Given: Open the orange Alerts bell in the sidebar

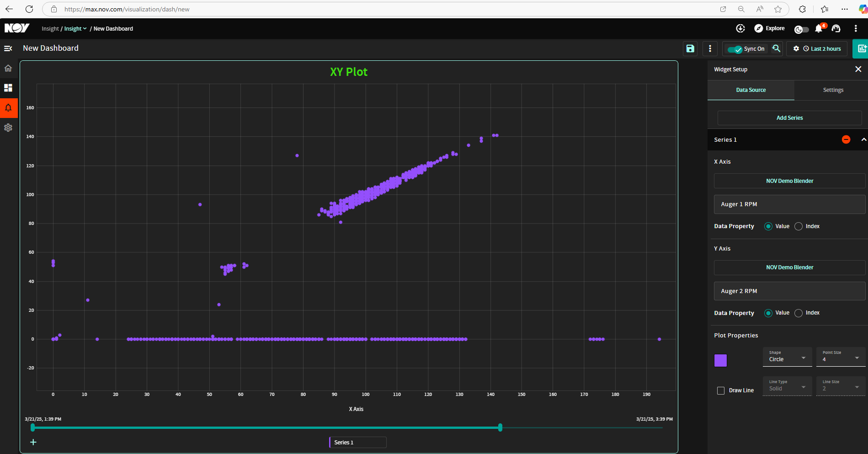Looking at the screenshot, I should 8,108.
